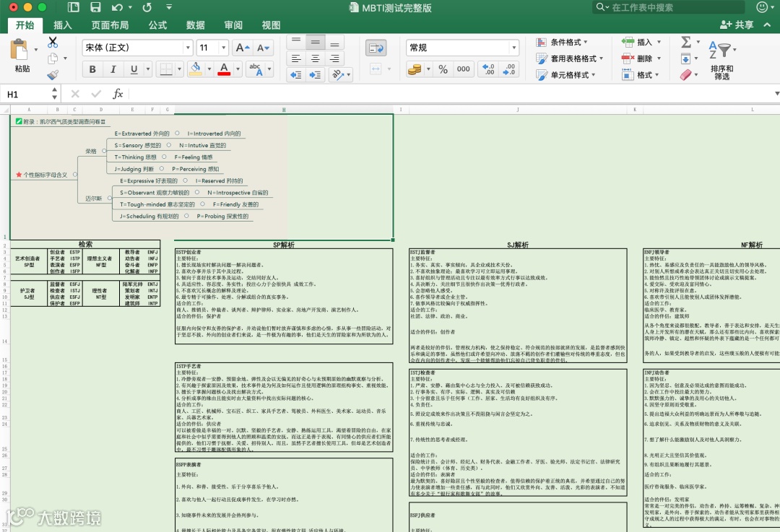Click the Cut scissors icon
780x532 pixels.
pyautogui.click(x=53, y=43)
